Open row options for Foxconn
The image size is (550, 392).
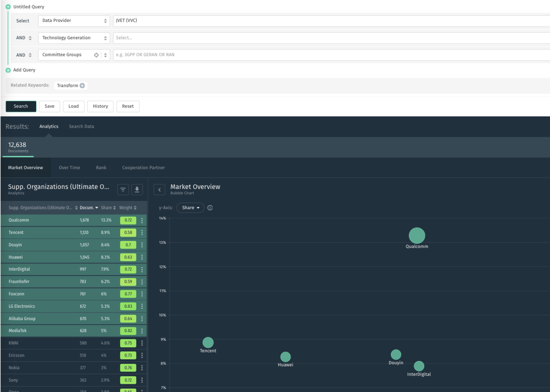(142, 294)
